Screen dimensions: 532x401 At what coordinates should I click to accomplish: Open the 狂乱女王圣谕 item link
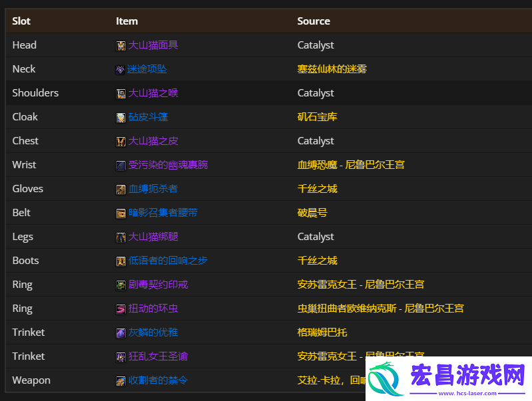pyautogui.click(x=158, y=356)
